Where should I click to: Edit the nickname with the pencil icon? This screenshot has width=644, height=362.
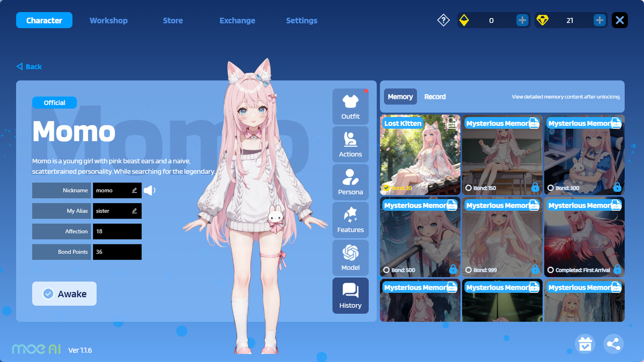(x=134, y=190)
